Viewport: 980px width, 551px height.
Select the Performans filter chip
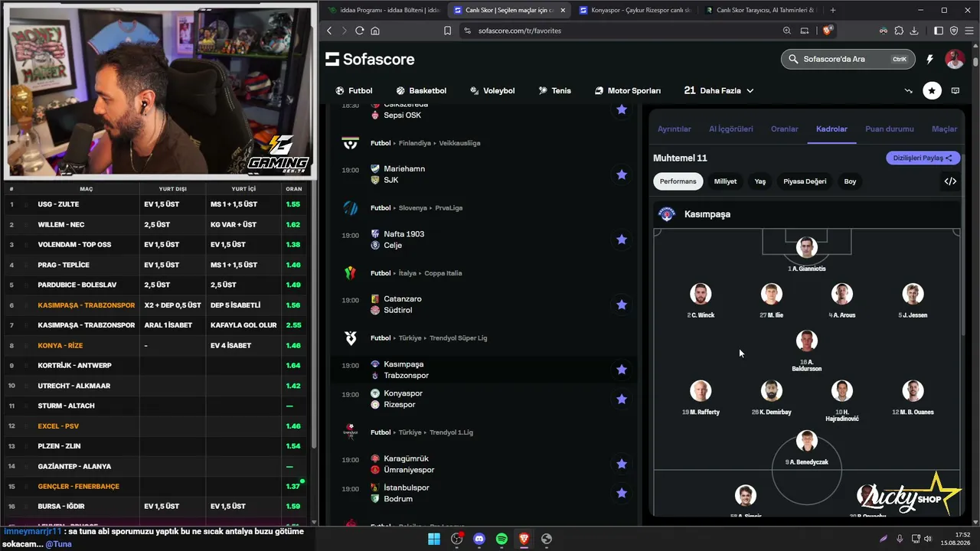tap(678, 181)
